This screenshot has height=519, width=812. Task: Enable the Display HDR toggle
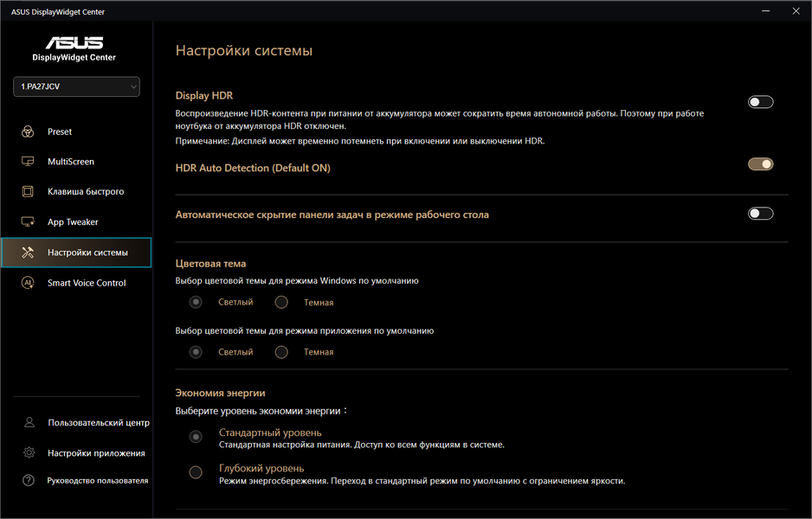click(x=760, y=102)
